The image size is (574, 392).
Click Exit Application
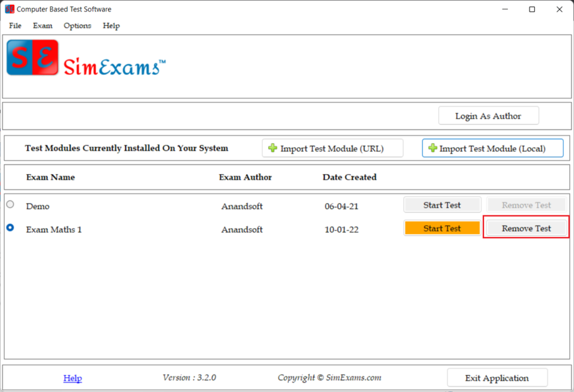pyautogui.click(x=497, y=377)
